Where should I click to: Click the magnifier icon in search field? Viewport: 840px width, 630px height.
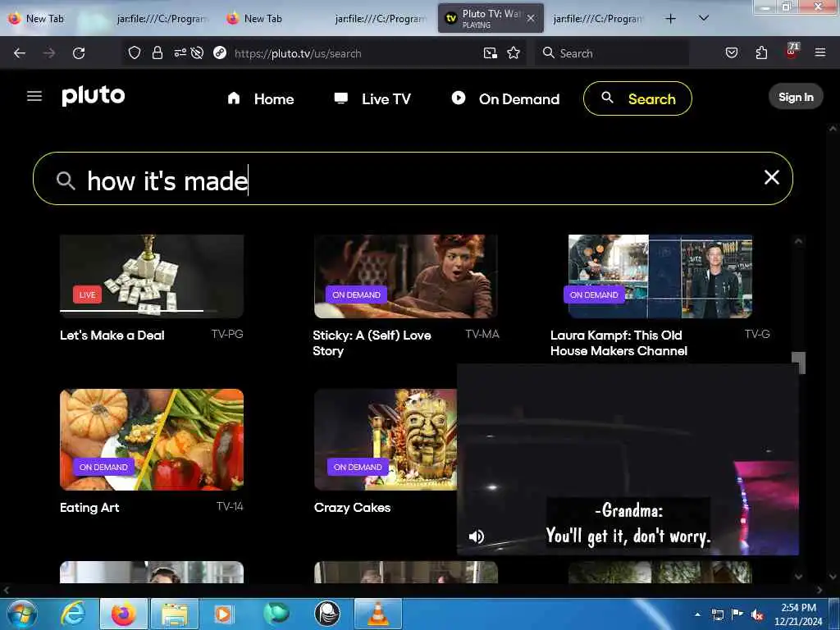66,180
